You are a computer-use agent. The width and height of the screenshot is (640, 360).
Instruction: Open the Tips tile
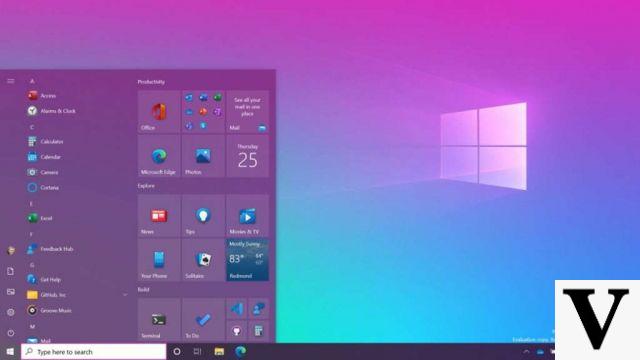tap(203, 216)
